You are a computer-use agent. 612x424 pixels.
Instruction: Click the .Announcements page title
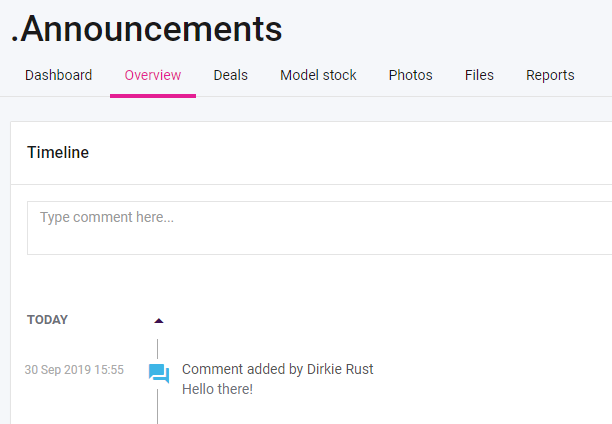click(146, 30)
